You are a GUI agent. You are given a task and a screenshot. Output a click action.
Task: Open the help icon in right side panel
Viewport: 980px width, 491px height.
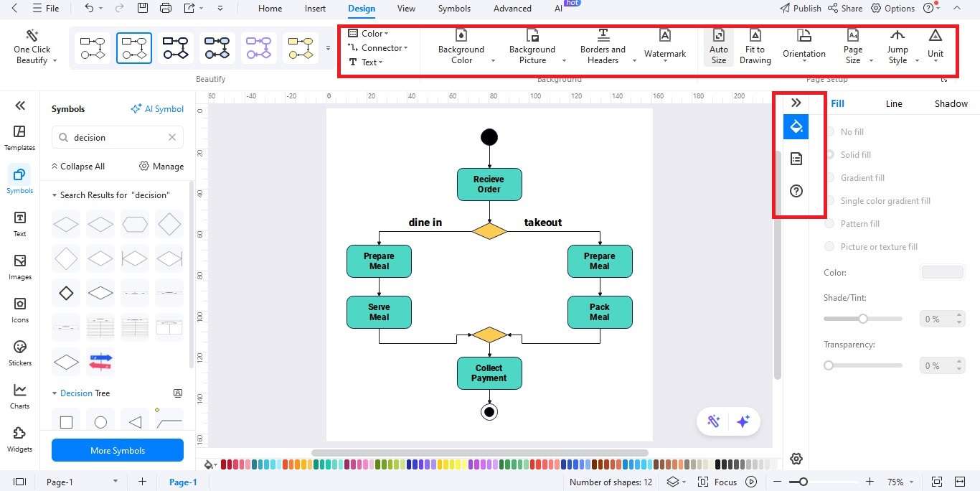pyautogui.click(x=796, y=191)
